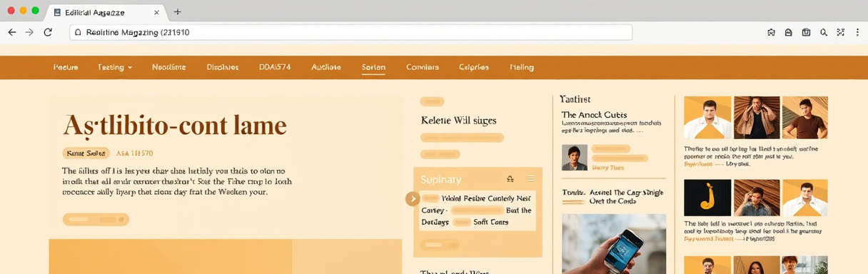
Task: Focus the address bar showing Realtime Magazing
Action: click(x=350, y=32)
